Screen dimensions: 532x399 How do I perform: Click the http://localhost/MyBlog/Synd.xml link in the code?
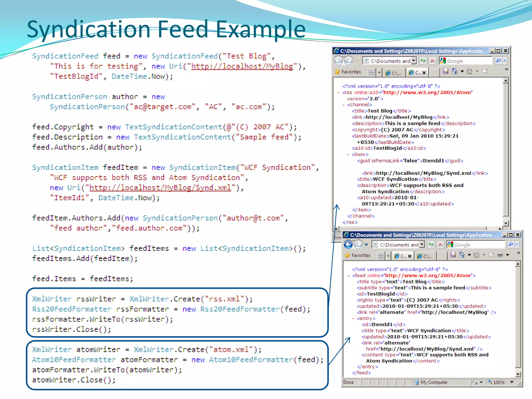160,188
